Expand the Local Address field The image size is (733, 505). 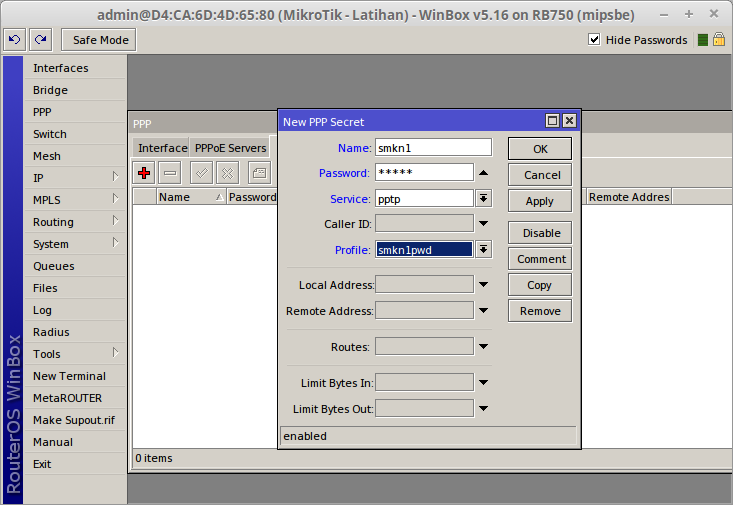point(483,284)
